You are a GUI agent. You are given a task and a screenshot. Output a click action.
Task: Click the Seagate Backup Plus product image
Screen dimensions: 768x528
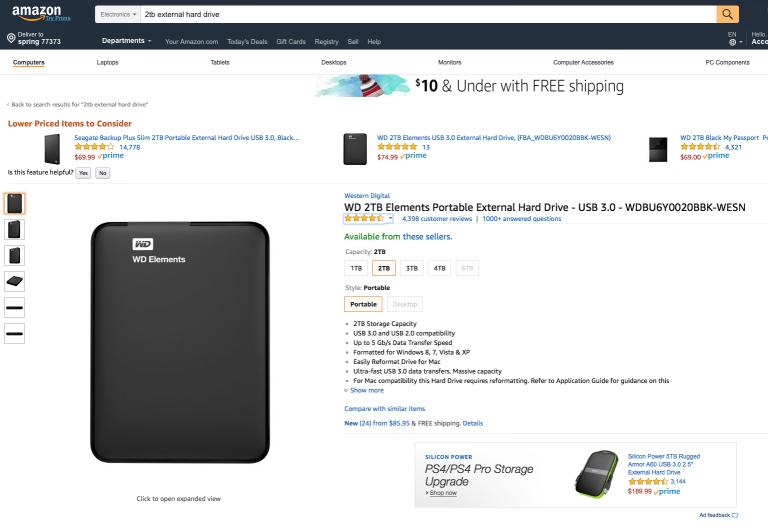pos(52,149)
